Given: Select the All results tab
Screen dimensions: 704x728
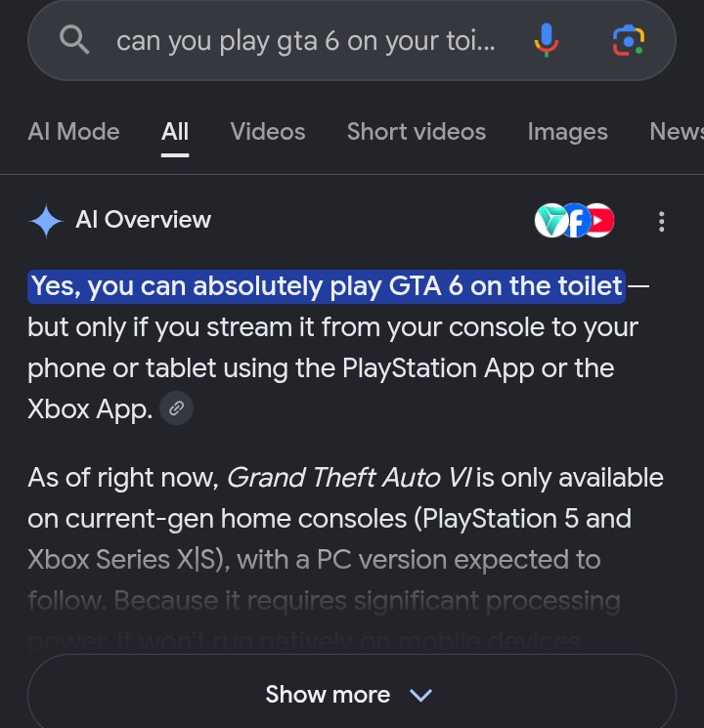Looking at the screenshot, I should (175, 131).
